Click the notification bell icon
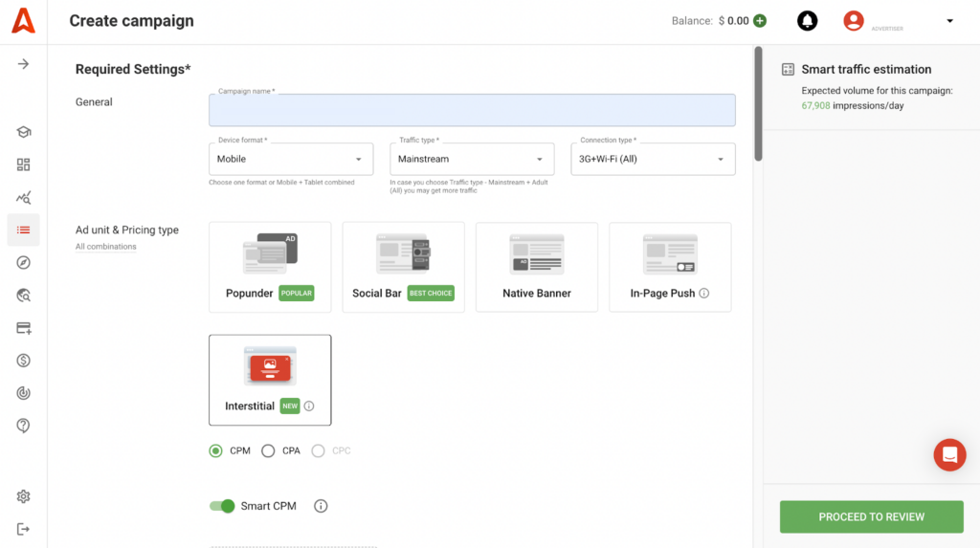Screen dimensions: 980x548 point(807,21)
